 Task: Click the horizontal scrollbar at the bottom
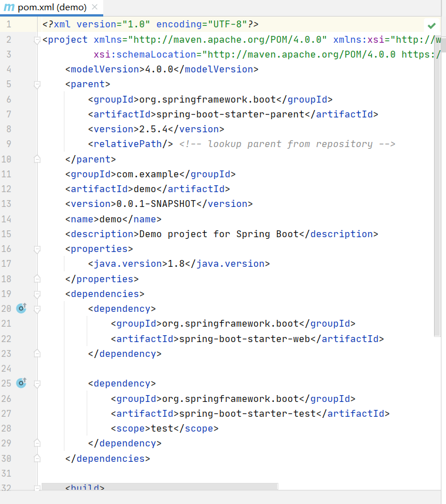(x=160, y=486)
